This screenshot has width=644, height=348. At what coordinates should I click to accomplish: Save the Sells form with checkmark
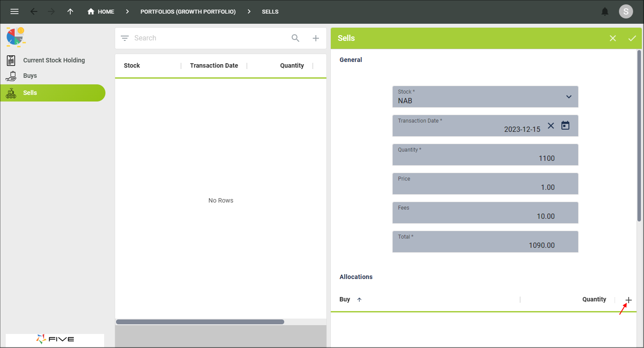pyautogui.click(x=632, y=38)
